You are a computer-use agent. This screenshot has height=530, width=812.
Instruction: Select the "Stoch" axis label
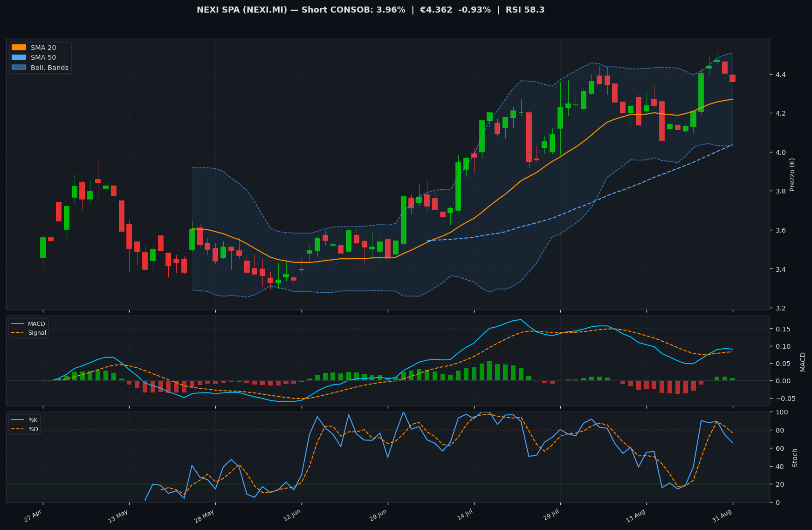pos(795,458)
